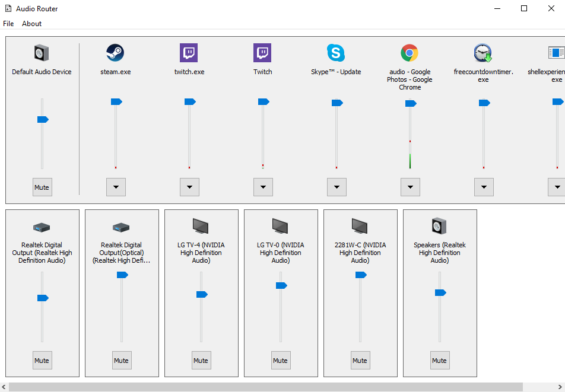Click the Realtek Digital Output(Optical) slider handle

(x=122, y=275)
